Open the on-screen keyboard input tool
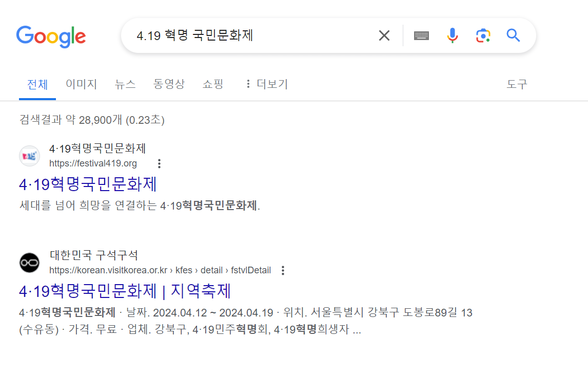The width and height of the screenshot is (588, 374). click(x=421, y=35)
